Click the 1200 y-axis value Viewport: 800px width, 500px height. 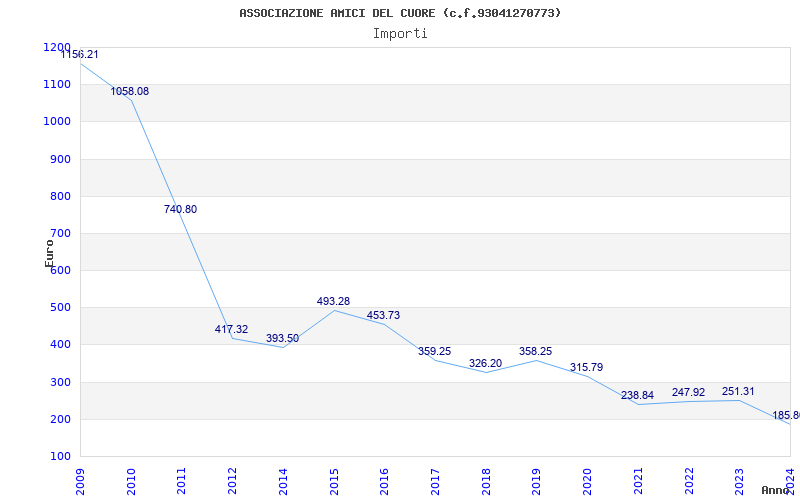pos(57,47)
